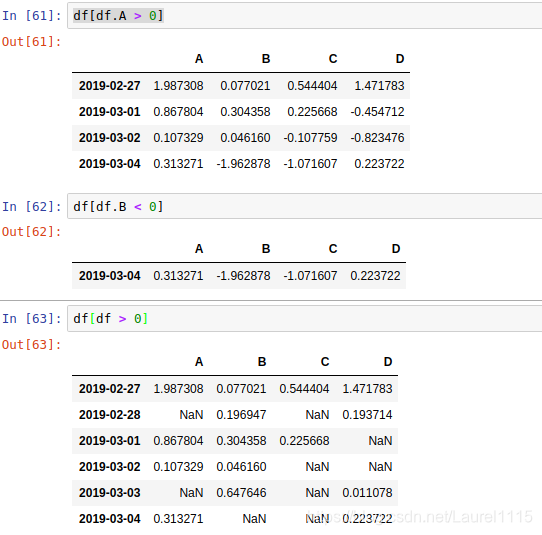Click 1.471783 in the Out[63] table
Viewport: 542px width, 535px height.
tap(367, 388)
